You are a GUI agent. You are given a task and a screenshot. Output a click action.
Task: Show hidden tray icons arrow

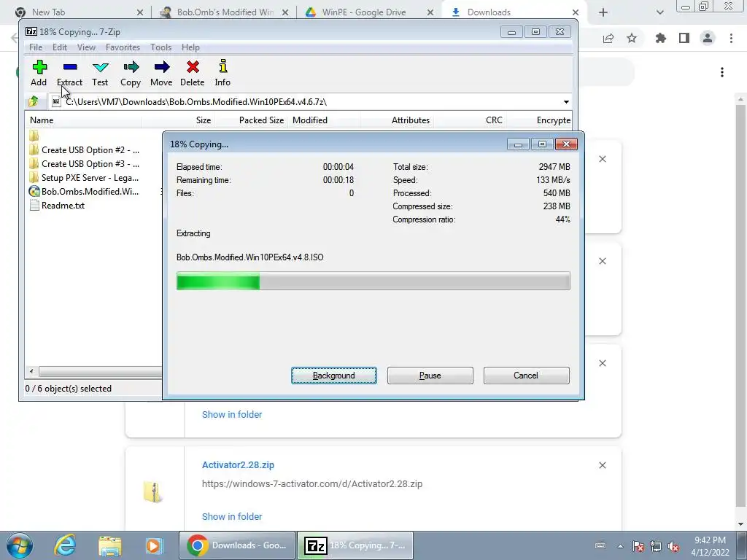pos(620,546)
